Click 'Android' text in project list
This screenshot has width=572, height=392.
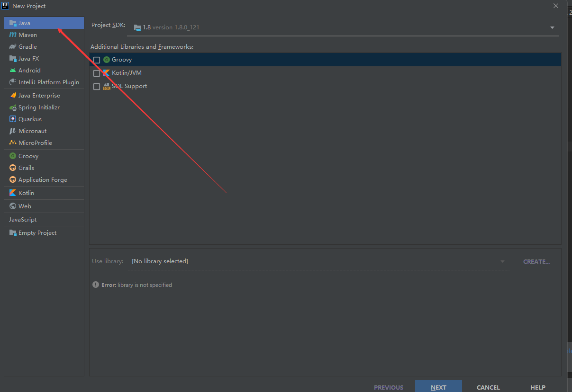(x=30, y=70)
